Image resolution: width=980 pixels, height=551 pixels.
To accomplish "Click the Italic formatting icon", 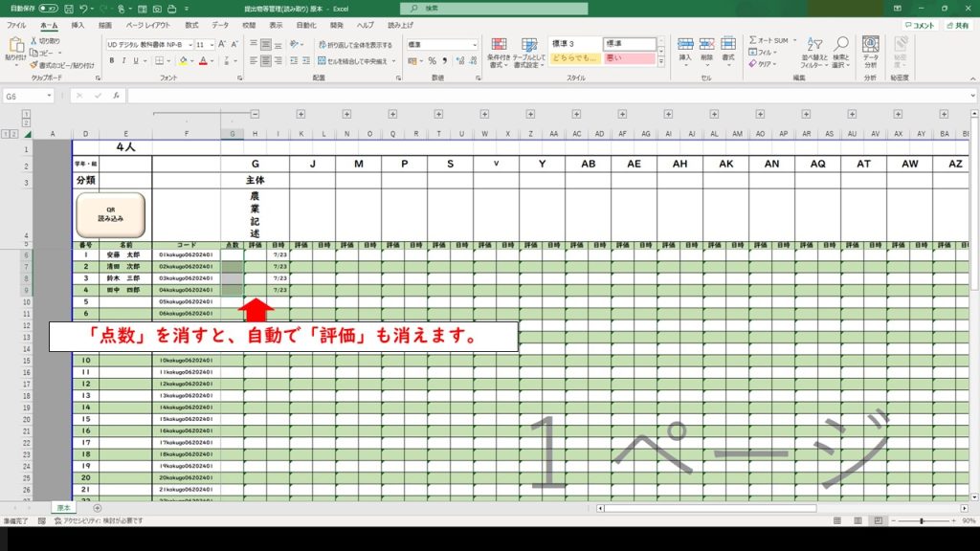I will coord(124,61).
